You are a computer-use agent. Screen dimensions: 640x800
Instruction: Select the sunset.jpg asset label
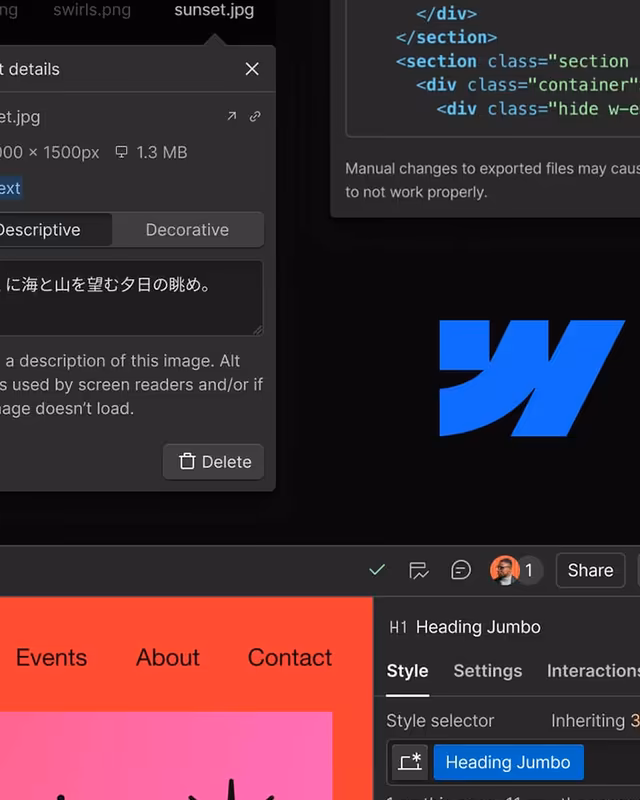214,10
